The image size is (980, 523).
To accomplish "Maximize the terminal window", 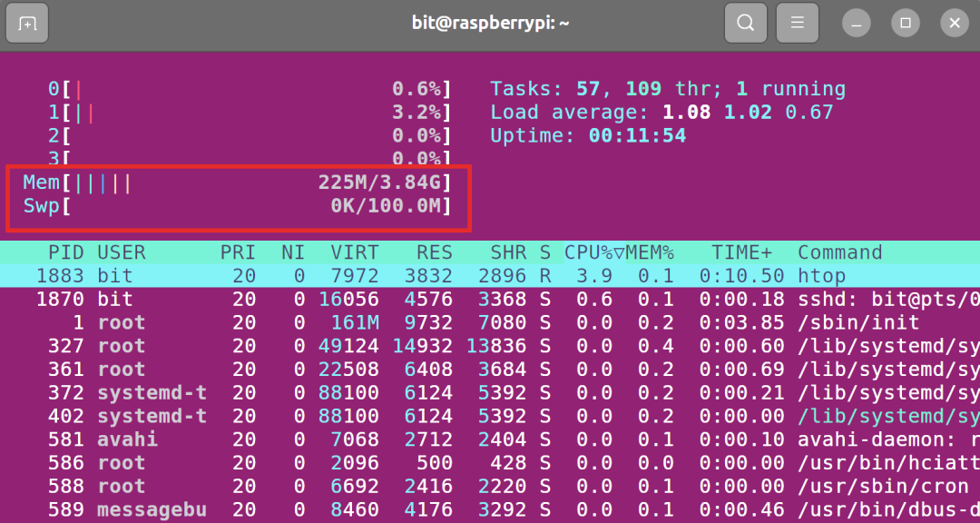I will pyautogui.click(x=905, y=24).
